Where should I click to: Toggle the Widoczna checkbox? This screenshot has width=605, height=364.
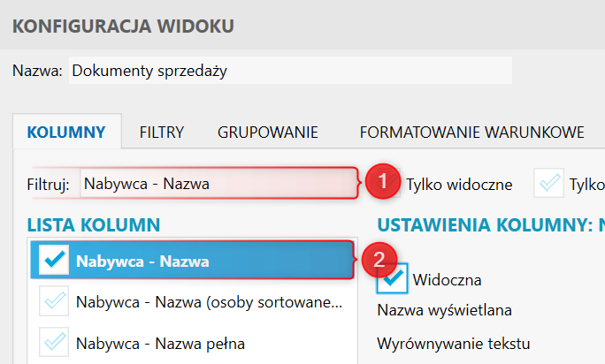[391, 278]
